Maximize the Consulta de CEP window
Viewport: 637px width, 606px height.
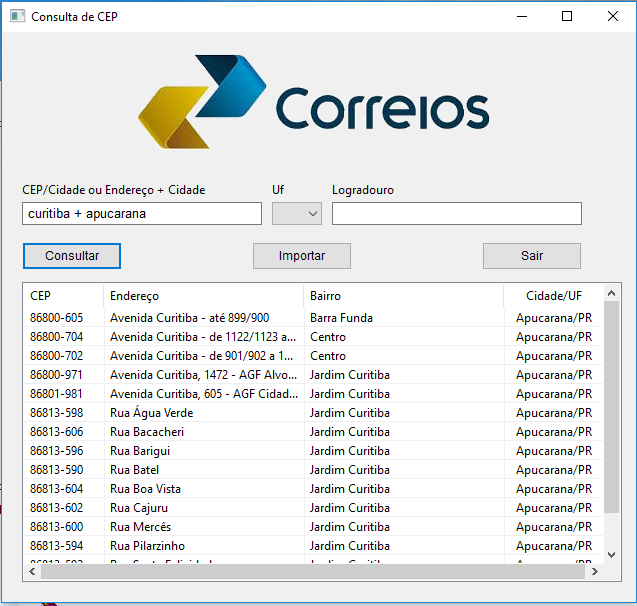[567, 17]
